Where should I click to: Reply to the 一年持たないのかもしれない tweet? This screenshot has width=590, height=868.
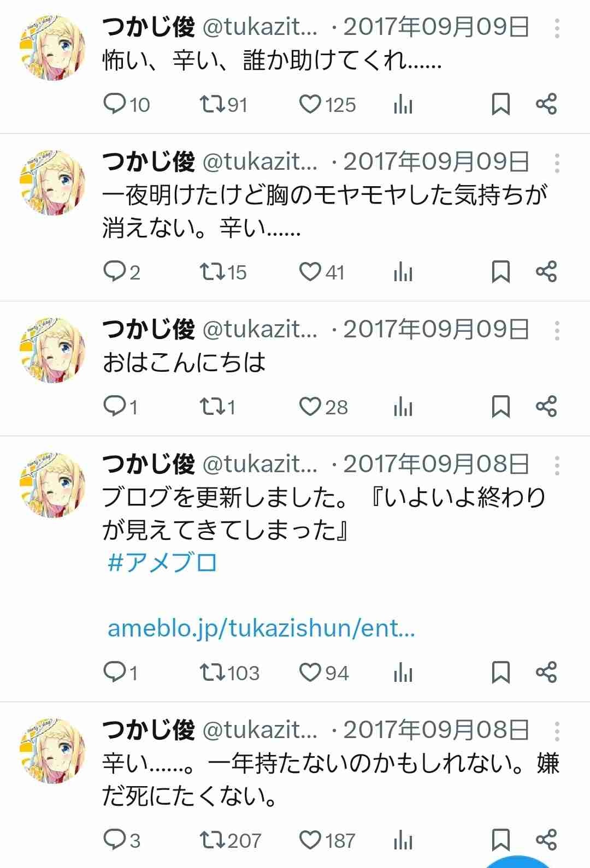(122, 840)
